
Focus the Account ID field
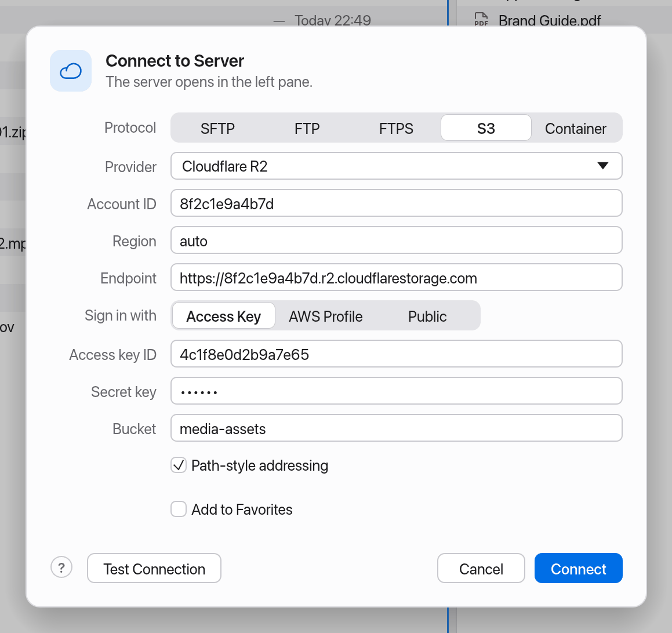pos(397,203)
